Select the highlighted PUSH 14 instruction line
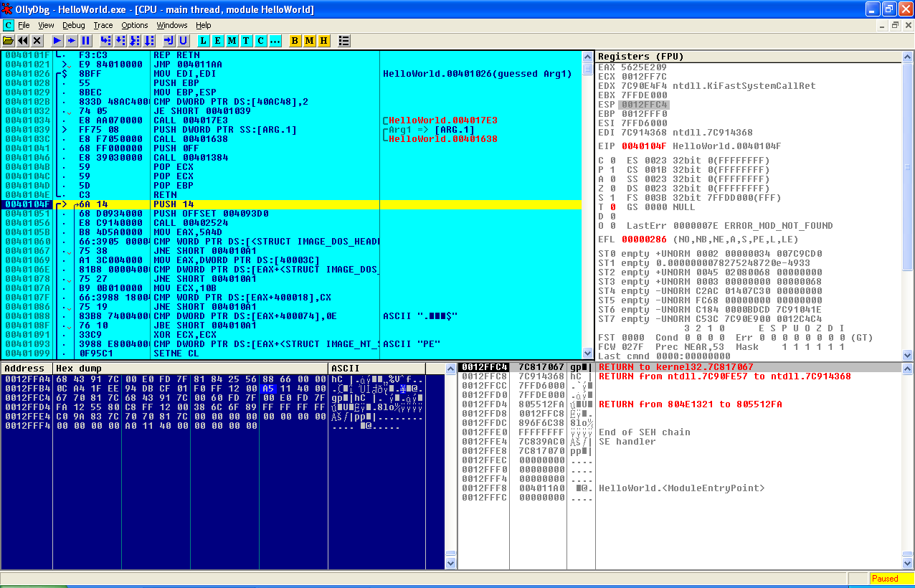Image resolution: width=915 pixels, height=588 pixels. click(x=292, y=204)
